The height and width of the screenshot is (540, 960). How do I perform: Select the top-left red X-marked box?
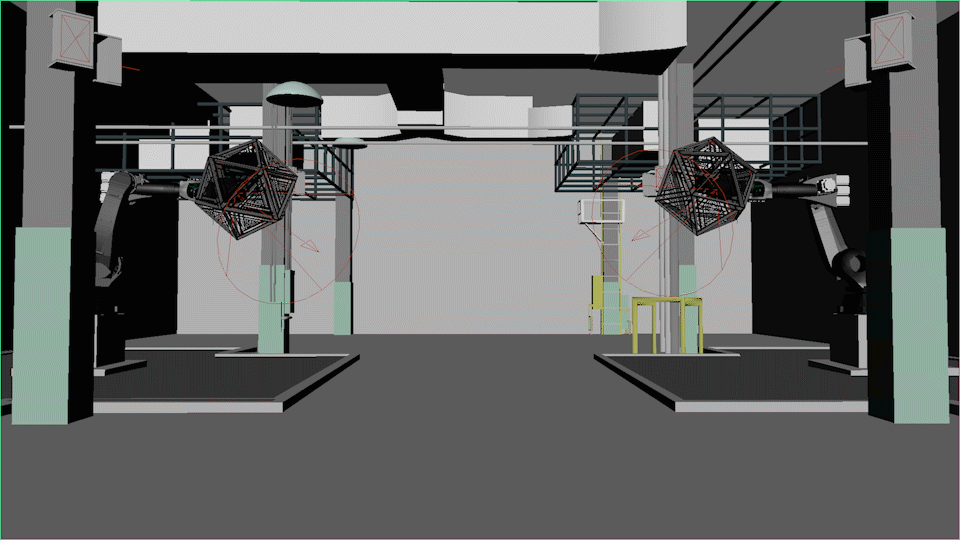(72, 39)
